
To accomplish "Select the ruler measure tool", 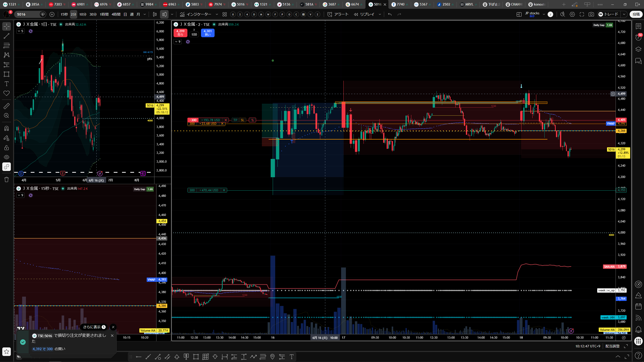I will [x=7, y=106].
